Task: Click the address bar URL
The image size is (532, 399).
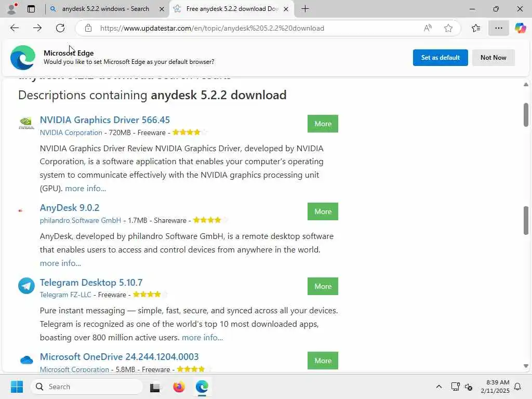Action: (x=212, y=28)
